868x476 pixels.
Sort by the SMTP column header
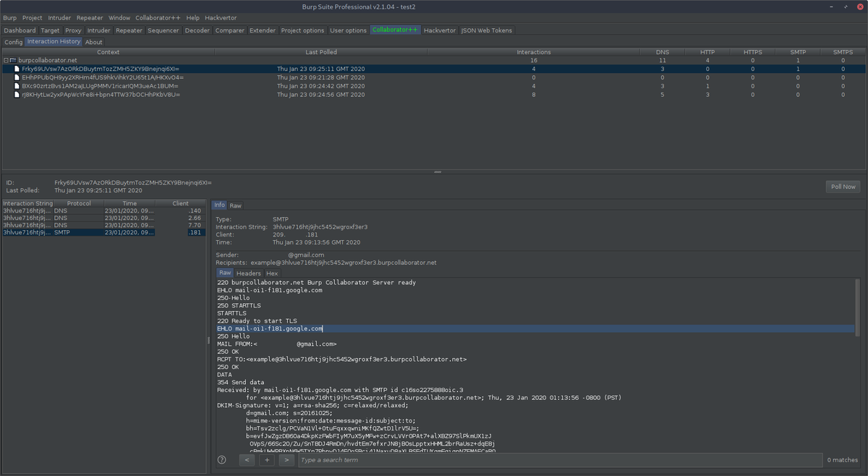point(797,52)
